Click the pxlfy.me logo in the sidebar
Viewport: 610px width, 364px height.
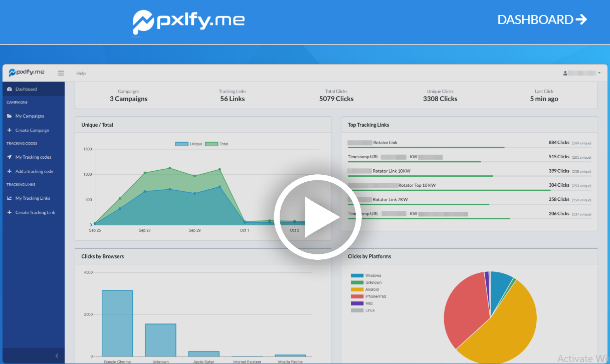[x=28, y=72]
